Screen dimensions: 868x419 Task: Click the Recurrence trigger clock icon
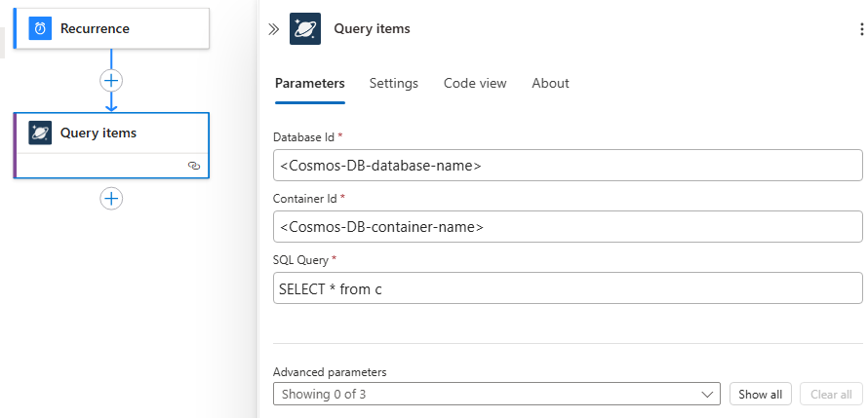(40, 28)
